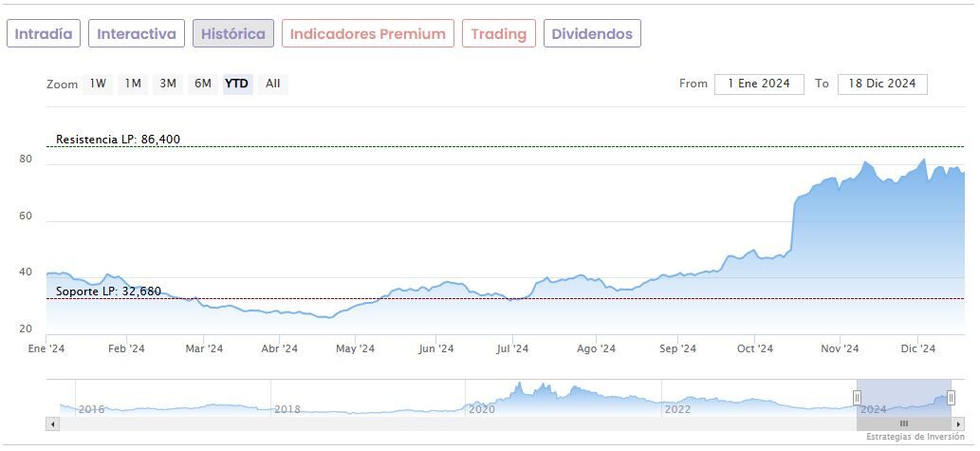Edit the From date field
The image size is (980, 451).
759,84
